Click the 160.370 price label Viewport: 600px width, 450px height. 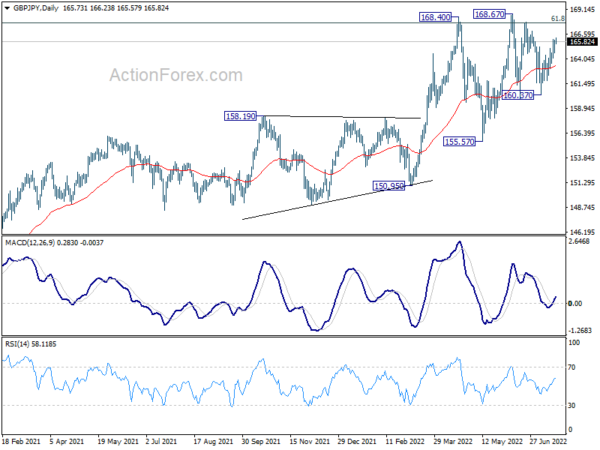[518, 95]
